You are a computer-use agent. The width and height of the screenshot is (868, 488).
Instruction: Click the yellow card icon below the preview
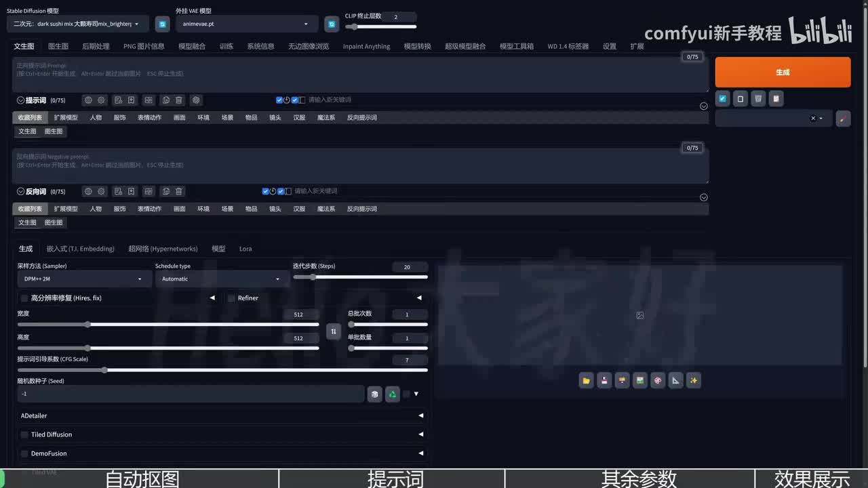(622, 380)
